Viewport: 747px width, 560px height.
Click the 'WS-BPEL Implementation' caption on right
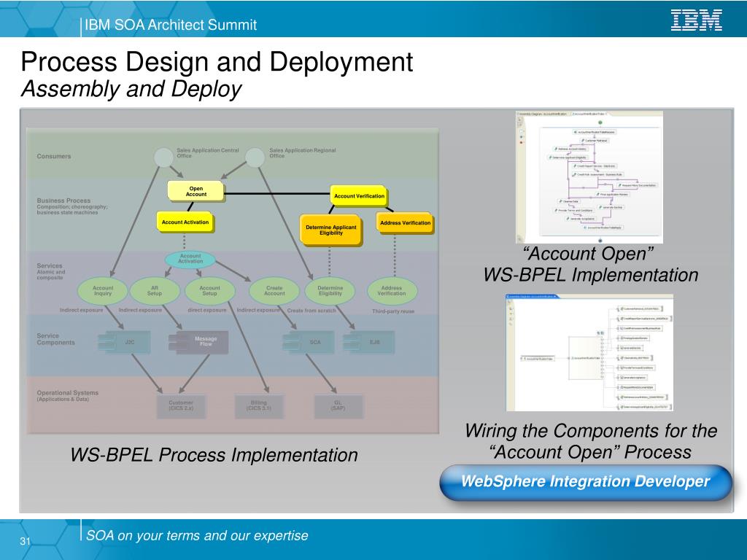point(591,275)
